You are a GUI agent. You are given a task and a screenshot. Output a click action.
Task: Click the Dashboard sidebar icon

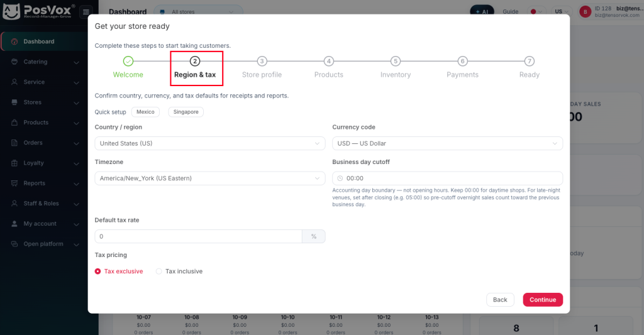pyautogui.click(x=14, y=41)
